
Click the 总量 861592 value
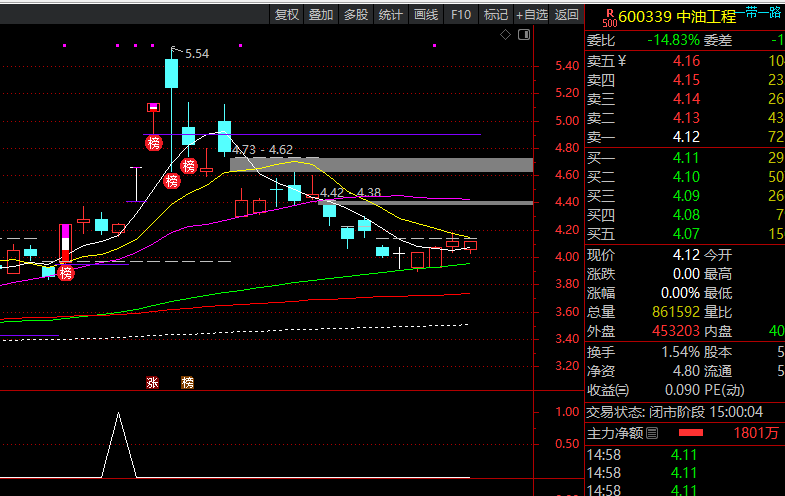676,312
